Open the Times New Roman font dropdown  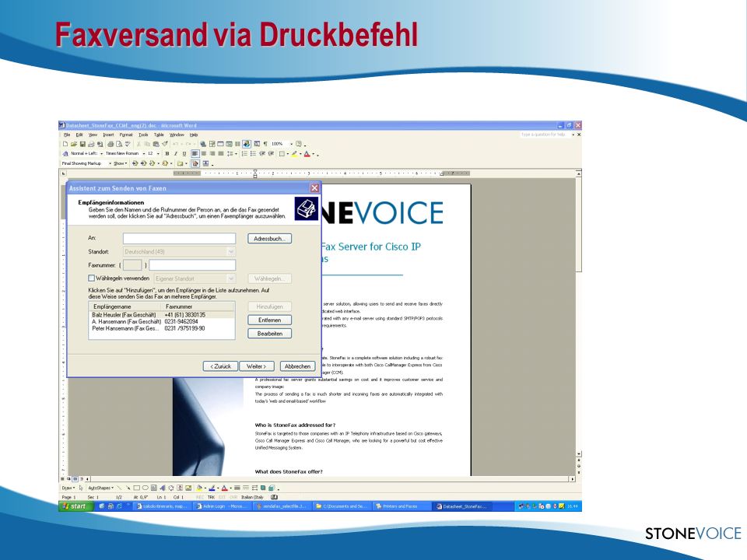click(x=144, y=154)
